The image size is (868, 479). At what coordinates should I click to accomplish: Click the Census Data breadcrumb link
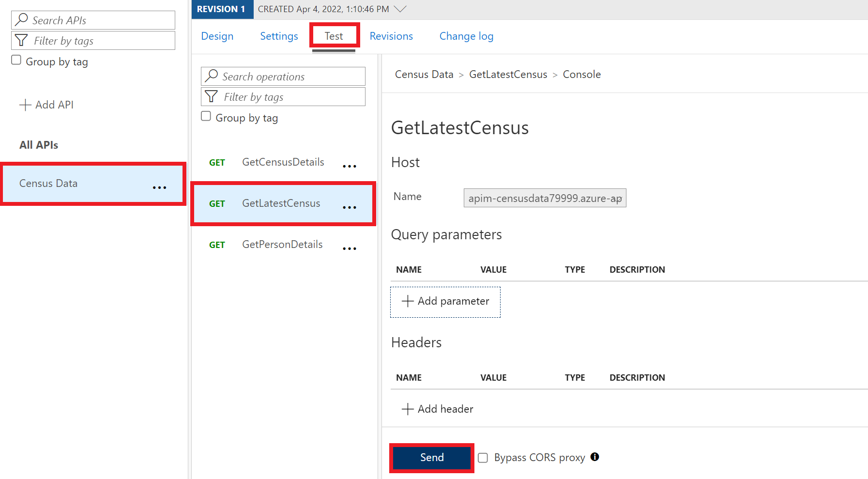click(x=424, y=75)
